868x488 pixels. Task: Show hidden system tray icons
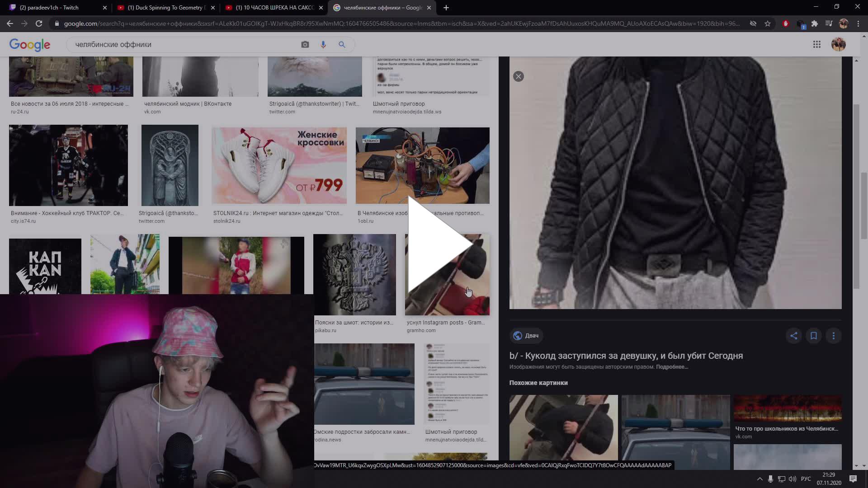pyautogui.click(x=759, y=479)
